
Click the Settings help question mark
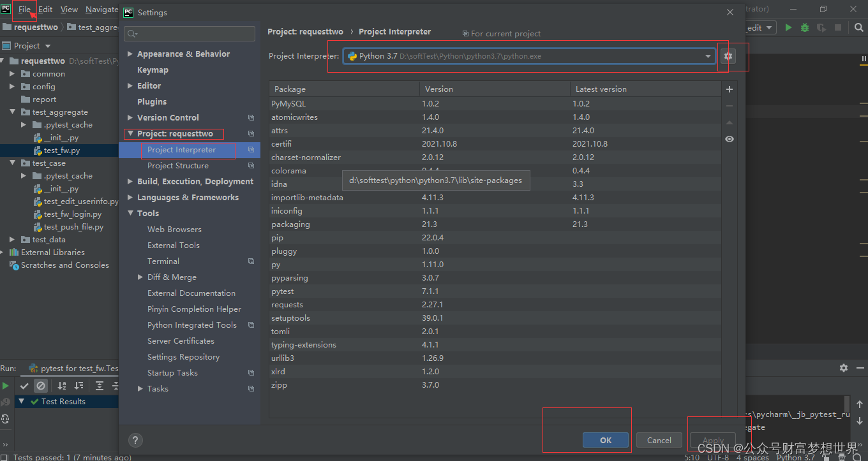click(x=135, y=440)
